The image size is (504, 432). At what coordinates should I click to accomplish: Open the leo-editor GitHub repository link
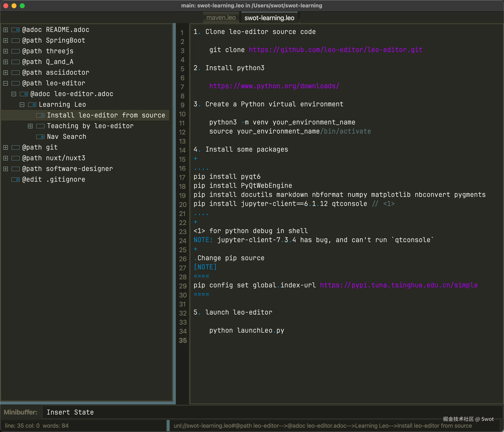pos(335,50)
